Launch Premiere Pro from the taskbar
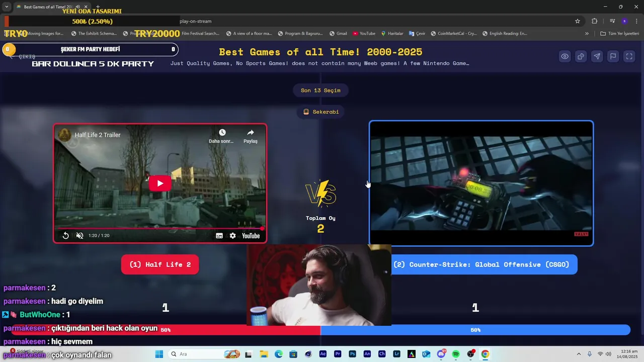644x362 pixels. (x=338, y=354)
